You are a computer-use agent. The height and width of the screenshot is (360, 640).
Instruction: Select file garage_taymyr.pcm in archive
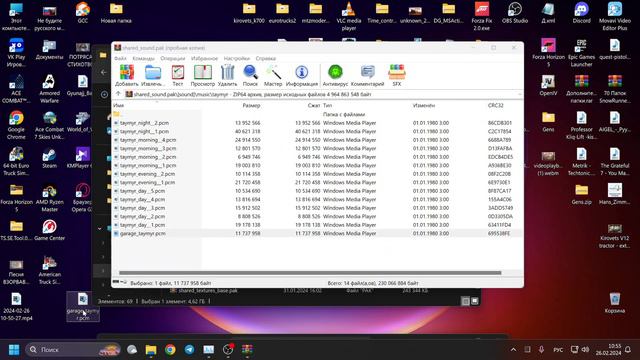(317, 233)
